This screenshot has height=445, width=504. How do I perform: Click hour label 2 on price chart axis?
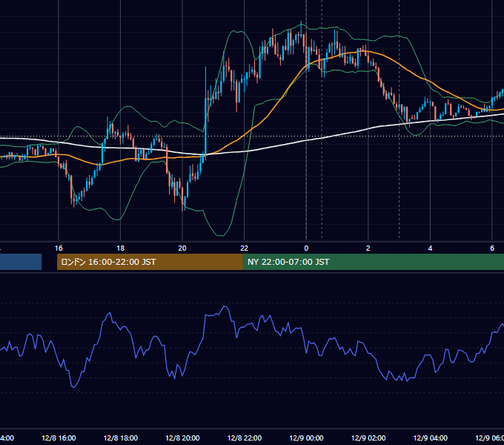click(x=368, y=248)
